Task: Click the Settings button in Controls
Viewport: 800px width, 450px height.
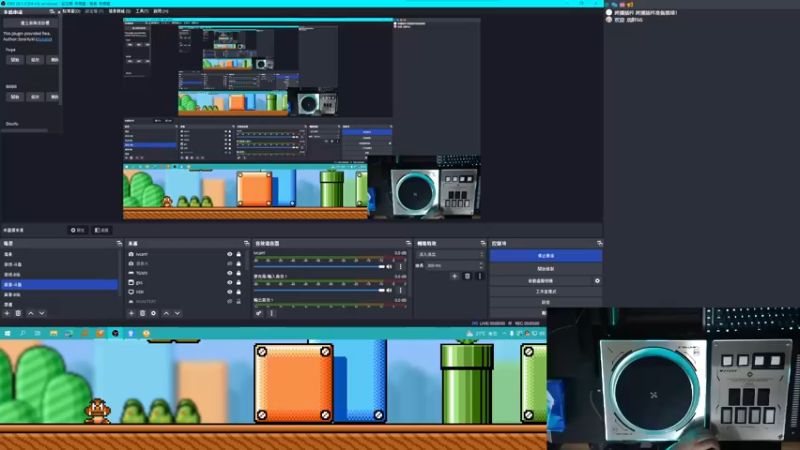Action: click(x=545, y=302)
